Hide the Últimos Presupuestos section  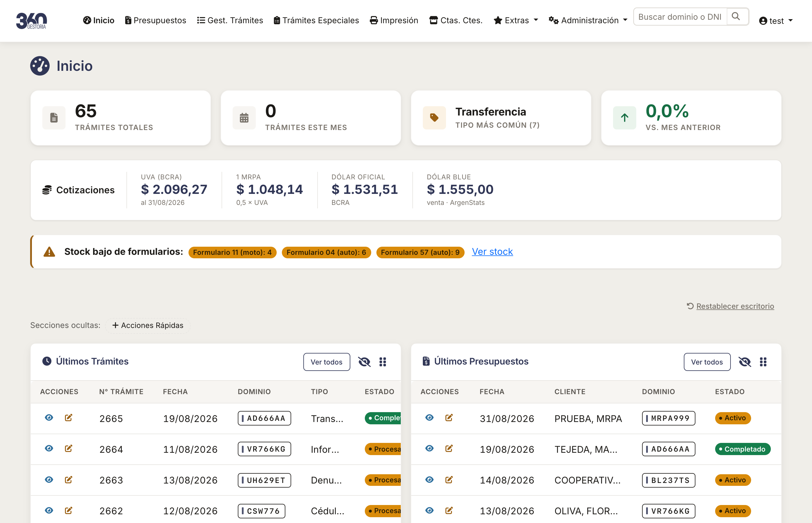pos(744,362)
